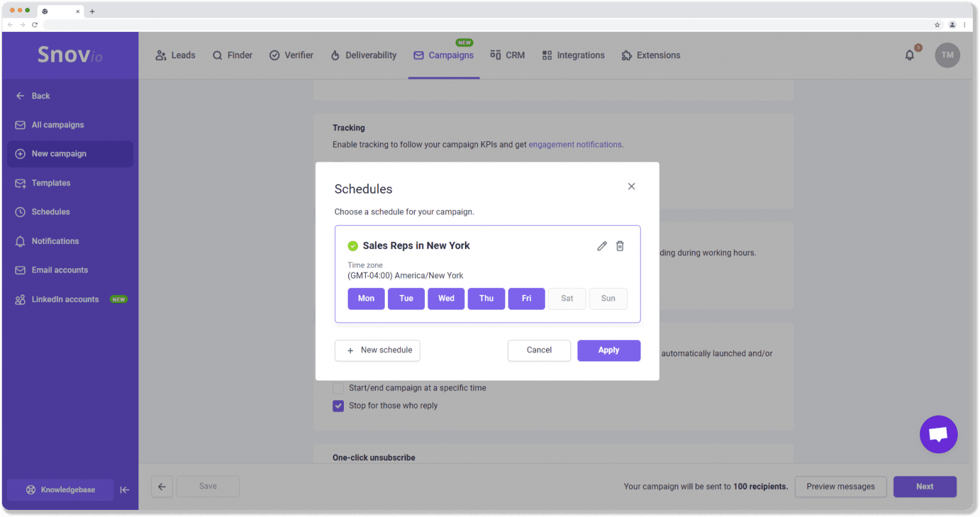Deselect Monday in the schedule
980x517 pixels.
coord(366,299)
